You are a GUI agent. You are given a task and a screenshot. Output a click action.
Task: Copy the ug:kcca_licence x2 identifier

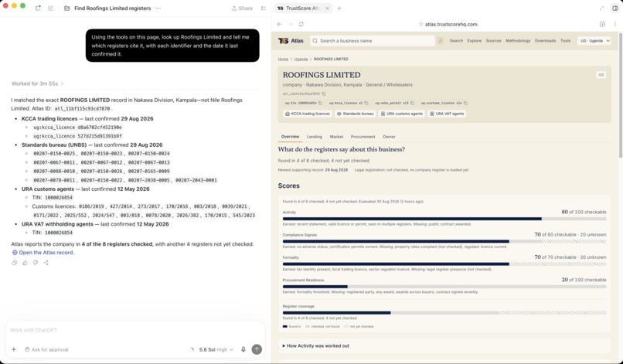coord(366,103)
